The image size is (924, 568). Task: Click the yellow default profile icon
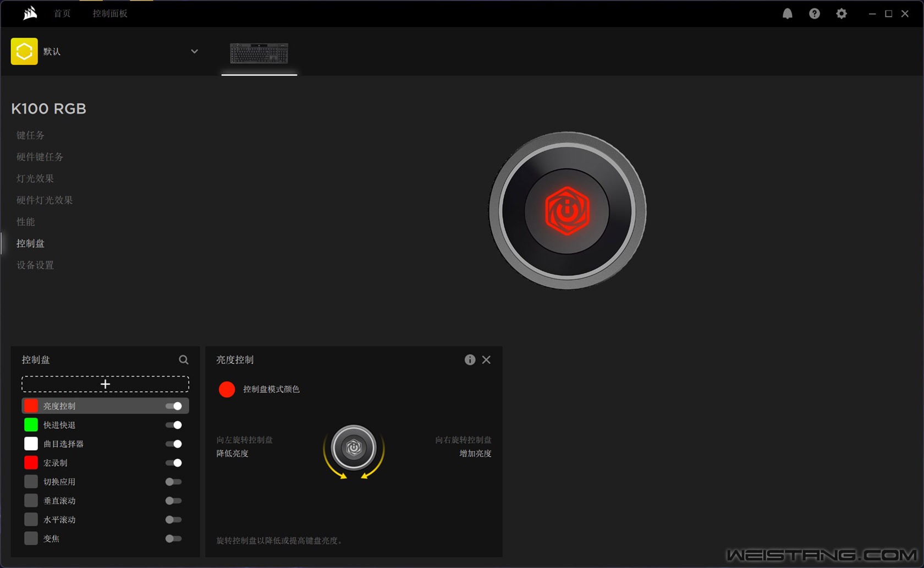pos(24,51)
